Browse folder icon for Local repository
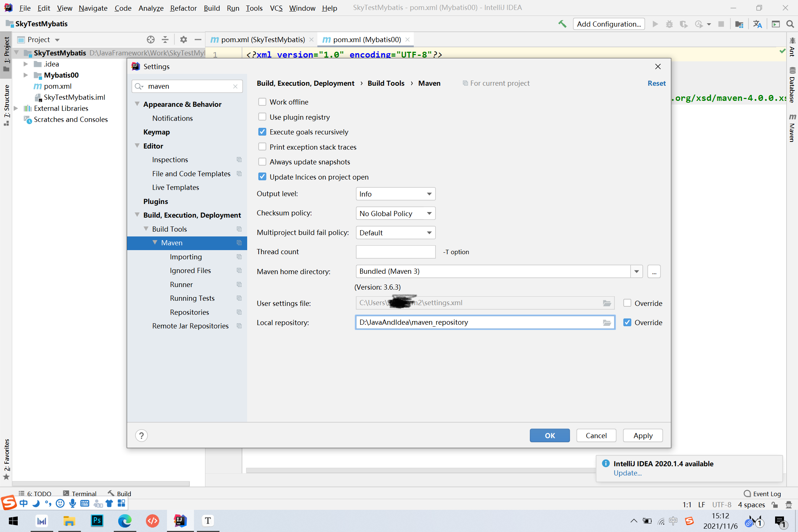Image resolution: width=798 pixels, height=532 pixels. [607, 323]
